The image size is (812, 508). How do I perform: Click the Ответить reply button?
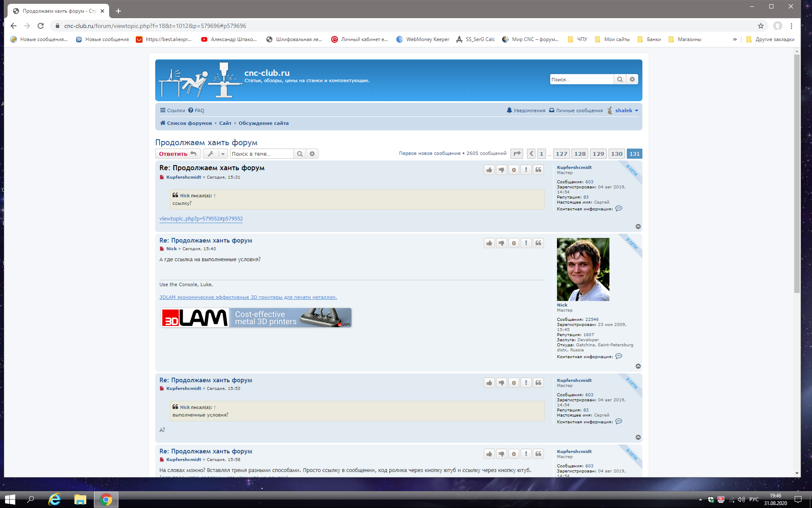pos(177,154)
